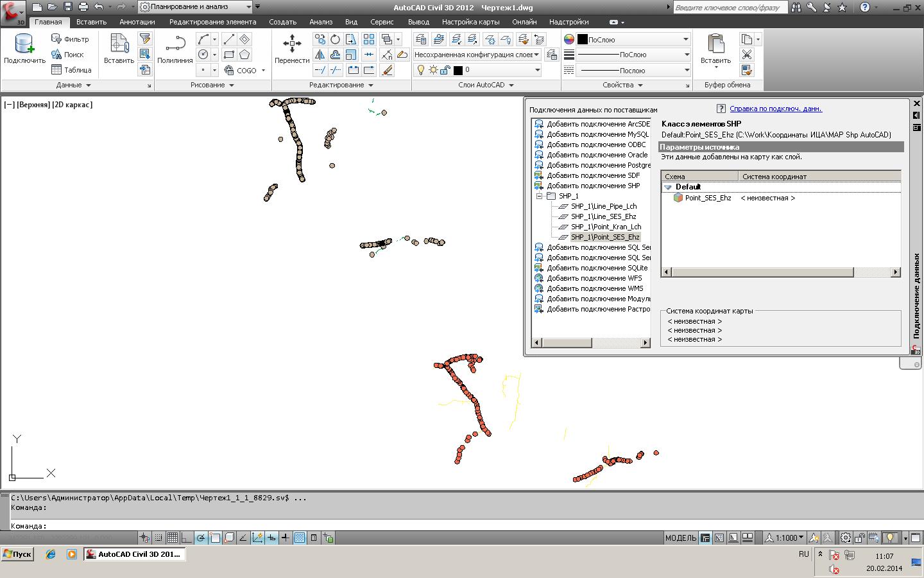Toggle layer freeze sun icon

point(433,70)
